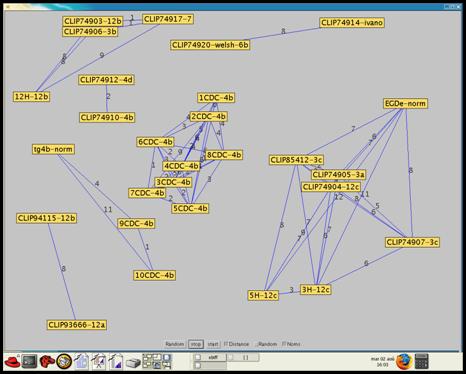Select the tg4b-norm node
466x374 pixels.
point(53,149)
